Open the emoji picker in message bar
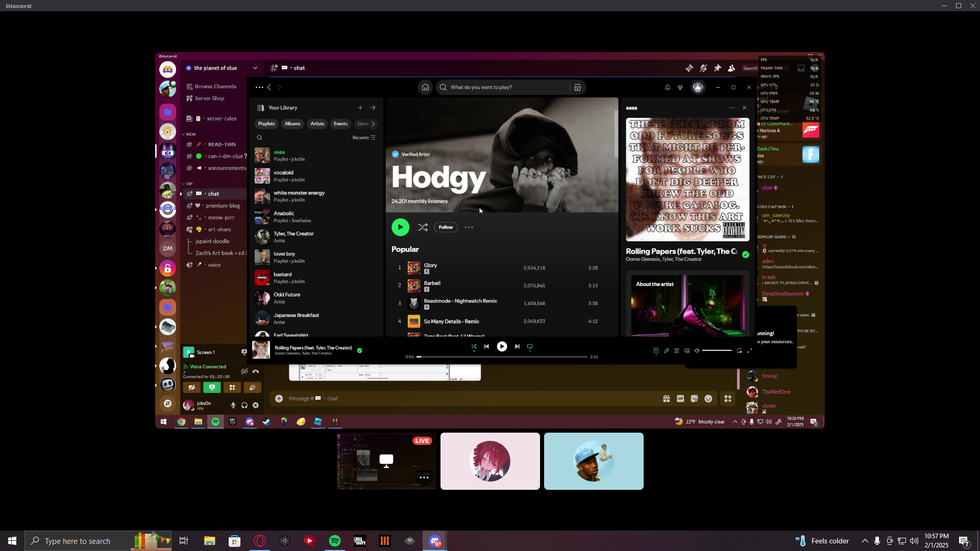 [708, 399]
